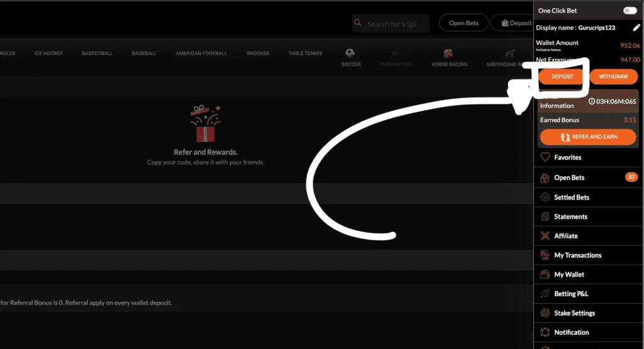Click the My Wallet icon
Screen dimensions: 644x349
pos(545,274)
